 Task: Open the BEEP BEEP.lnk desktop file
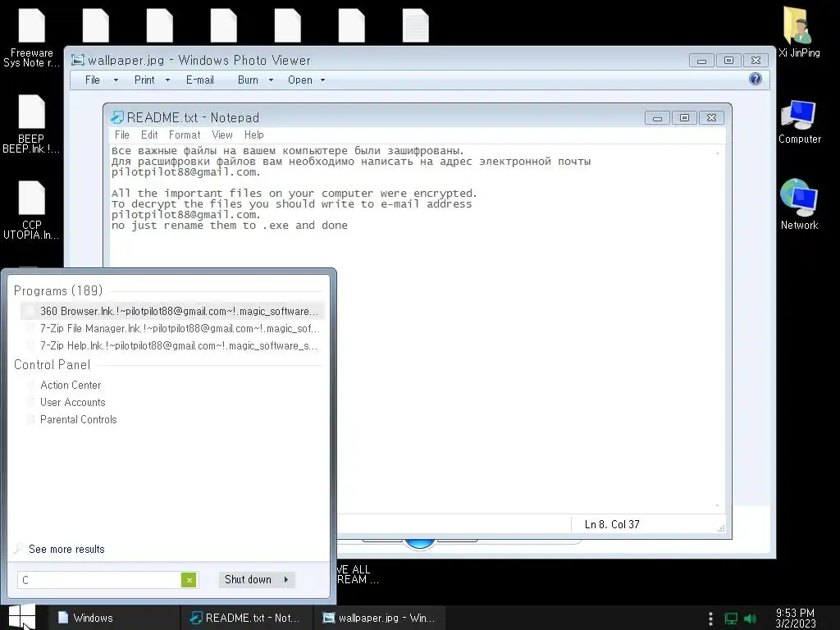[x=31, y=125]
